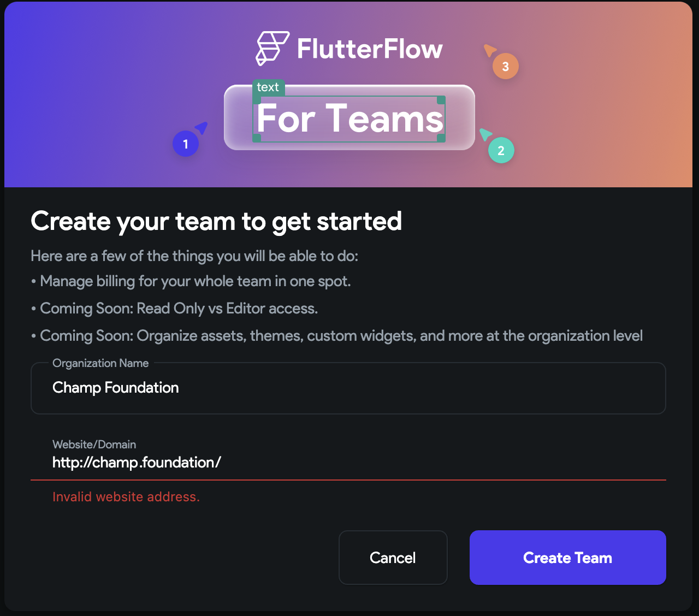The width and height of the screenshot is (699, 616).
Task: Click the 'Champ Foundation' text value
Action: tap(115, 388)
